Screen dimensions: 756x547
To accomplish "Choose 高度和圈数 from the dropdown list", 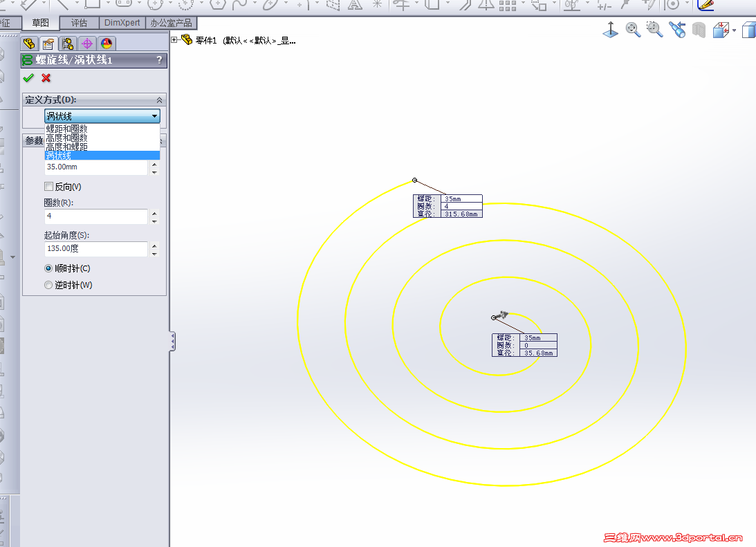I will tap(102, 138).
